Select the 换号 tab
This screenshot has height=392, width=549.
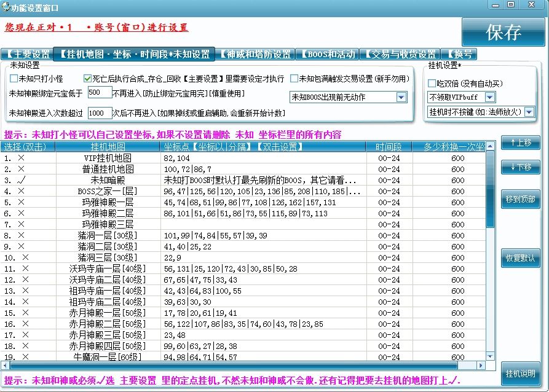(x=459, y=54)
